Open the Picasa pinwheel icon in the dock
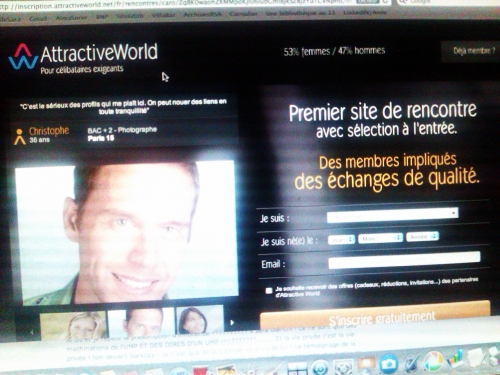The image size is (500, 375). tap(433, 362)
